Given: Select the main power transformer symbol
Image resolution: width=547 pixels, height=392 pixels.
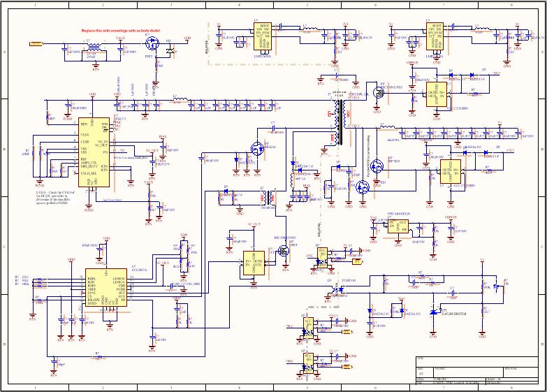Looking at the screenshot, I should (339, 122).
